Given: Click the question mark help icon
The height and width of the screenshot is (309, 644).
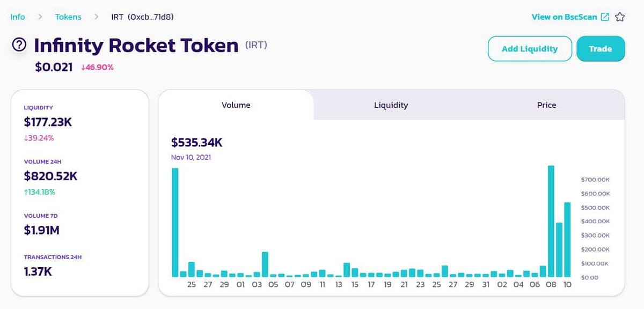Looking at the screenshot, I should coord(18,45).
